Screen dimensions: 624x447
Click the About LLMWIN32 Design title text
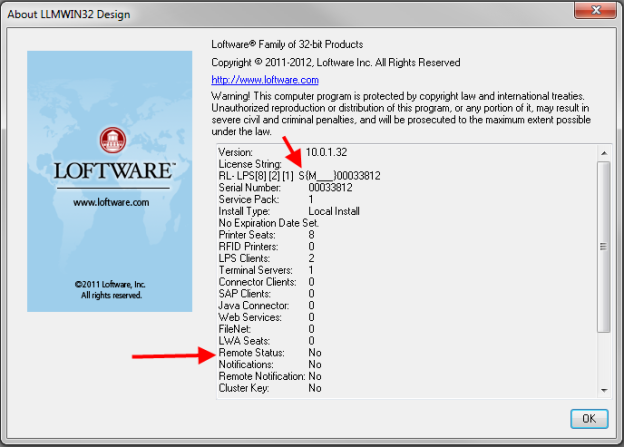click(69, 14)
